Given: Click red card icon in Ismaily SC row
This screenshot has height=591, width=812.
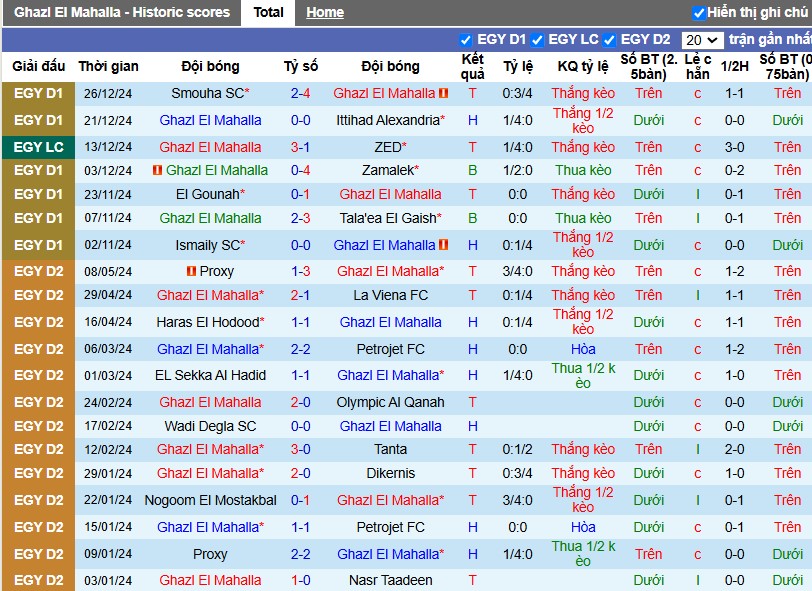Looking at the screenshot, I should [x=443, y=245].
